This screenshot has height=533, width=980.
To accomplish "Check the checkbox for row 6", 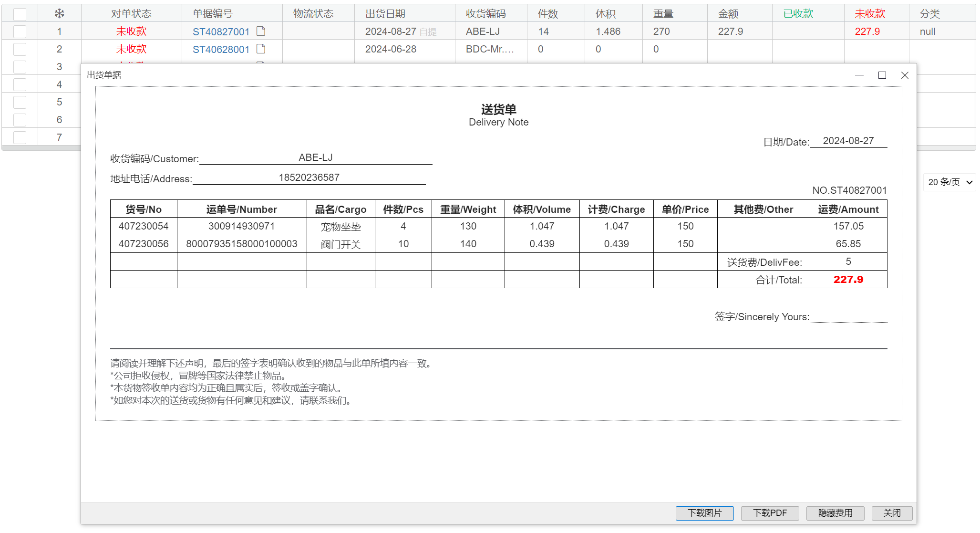I will click(20, 120).
